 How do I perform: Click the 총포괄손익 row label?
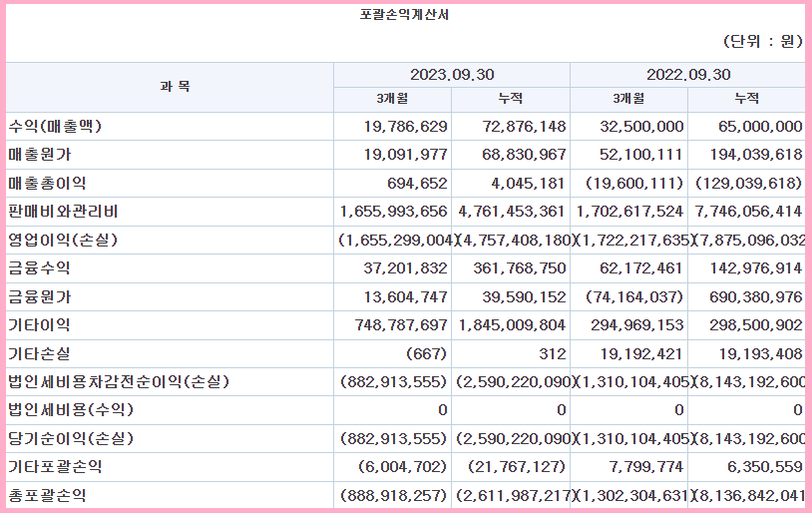47,496
